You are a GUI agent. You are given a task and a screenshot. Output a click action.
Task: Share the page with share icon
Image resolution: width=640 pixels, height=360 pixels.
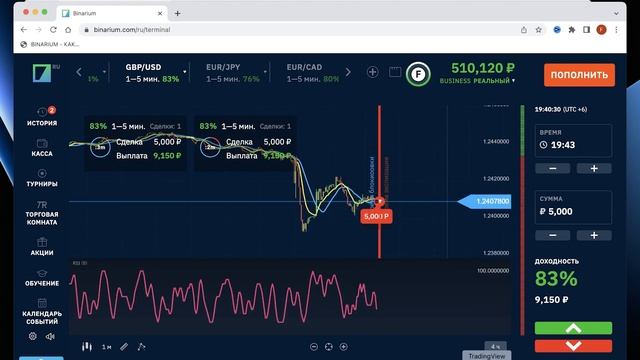point(524,30)
